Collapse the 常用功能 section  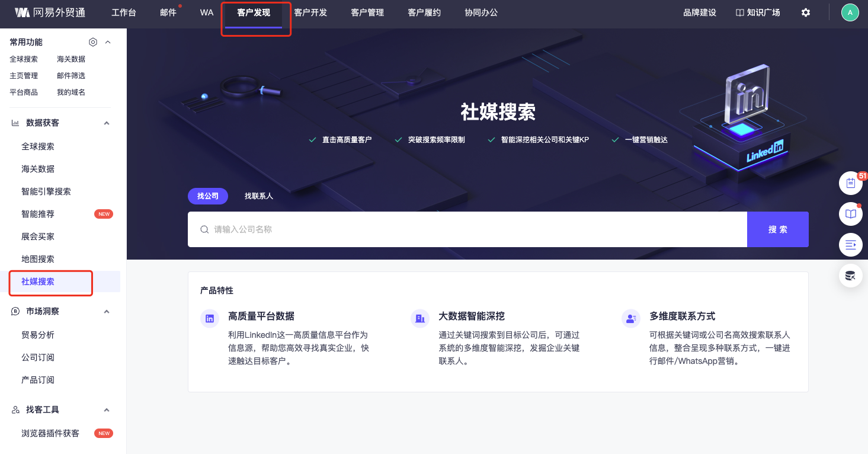pos(108,42)
